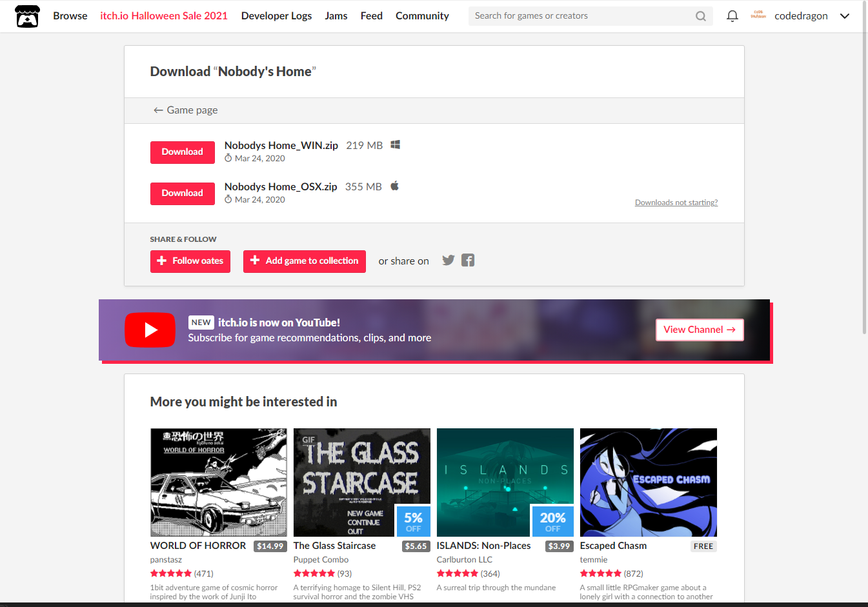Add game to collection
868x607 pixels.
pos(305,261)
